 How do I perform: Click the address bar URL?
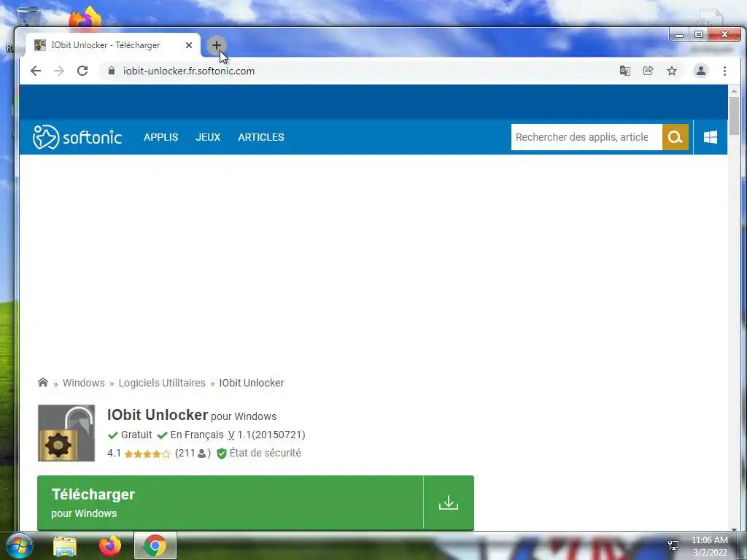189,71
